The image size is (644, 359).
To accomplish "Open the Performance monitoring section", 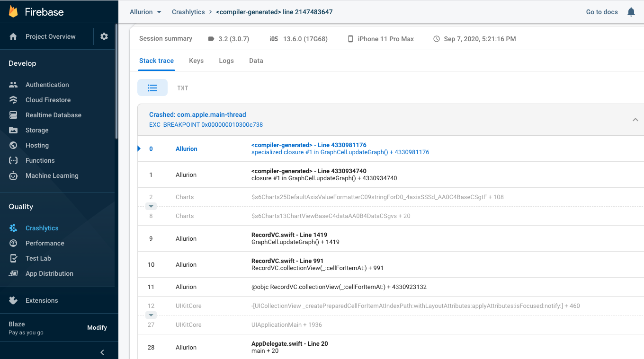I will click(45, 243).
